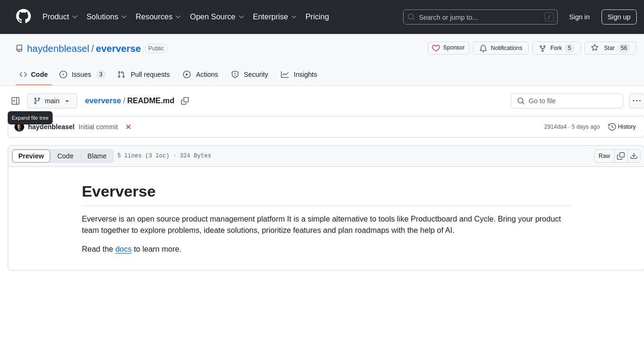This screenshot has height=362, width=644.
Task: Expand the Open Source menu
Action: [x=217, y=17]
